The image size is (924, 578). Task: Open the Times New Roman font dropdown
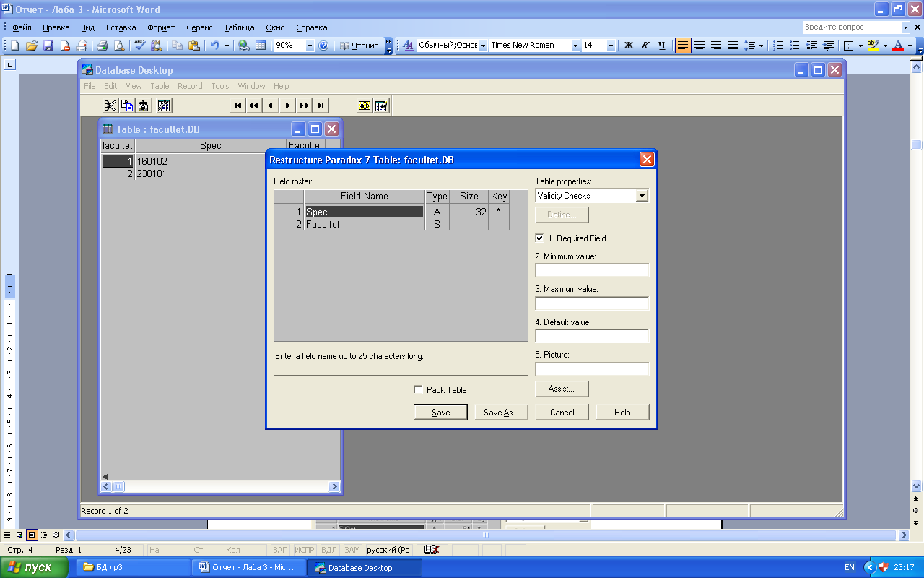pos(575,46)
